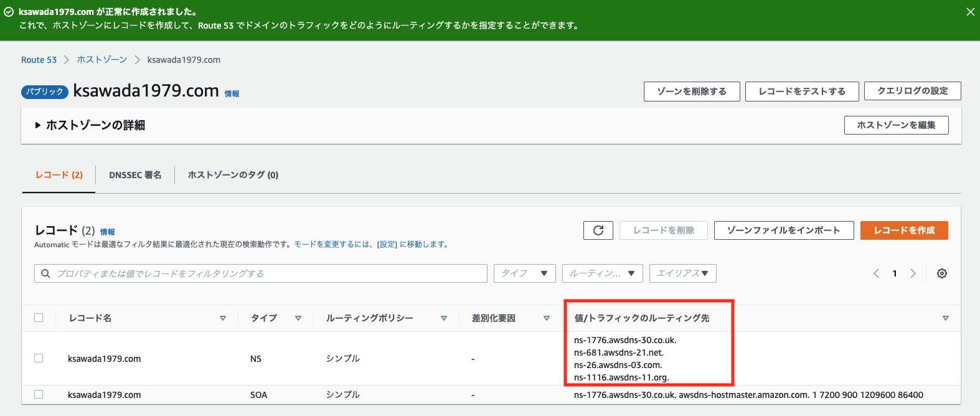Open the table preferences gear icon
The width and height of the screenshot is (980, 416).
[941, 273]
